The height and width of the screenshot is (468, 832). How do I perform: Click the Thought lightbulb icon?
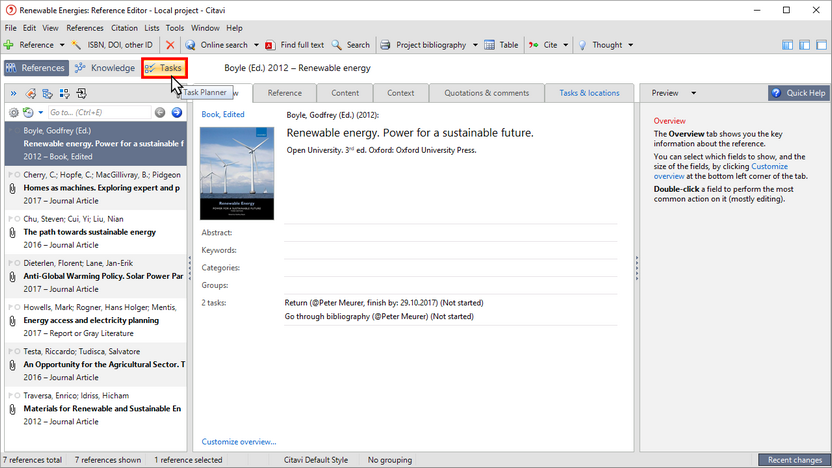point(583,45)
